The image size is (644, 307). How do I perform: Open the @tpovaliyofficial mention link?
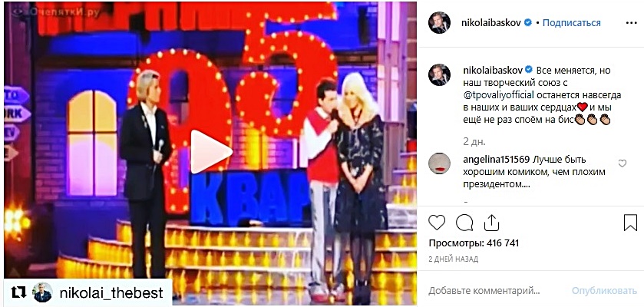coord(498,95)
